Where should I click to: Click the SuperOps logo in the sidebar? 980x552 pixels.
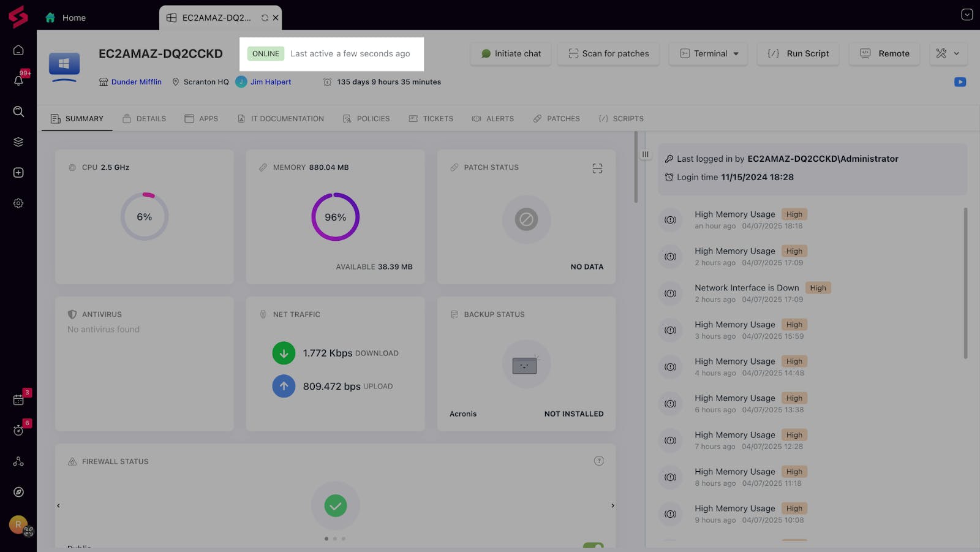pyautogui.click(x=18, y=17)
